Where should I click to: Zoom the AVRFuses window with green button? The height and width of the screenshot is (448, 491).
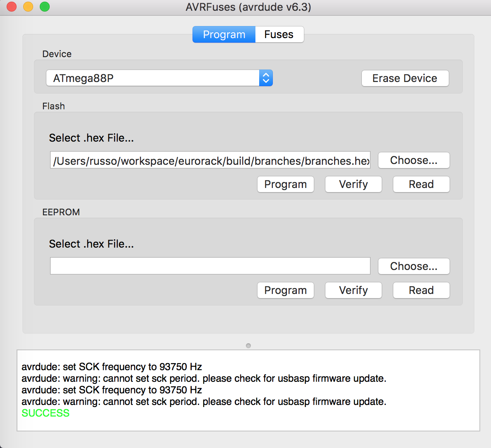[45, 7]
